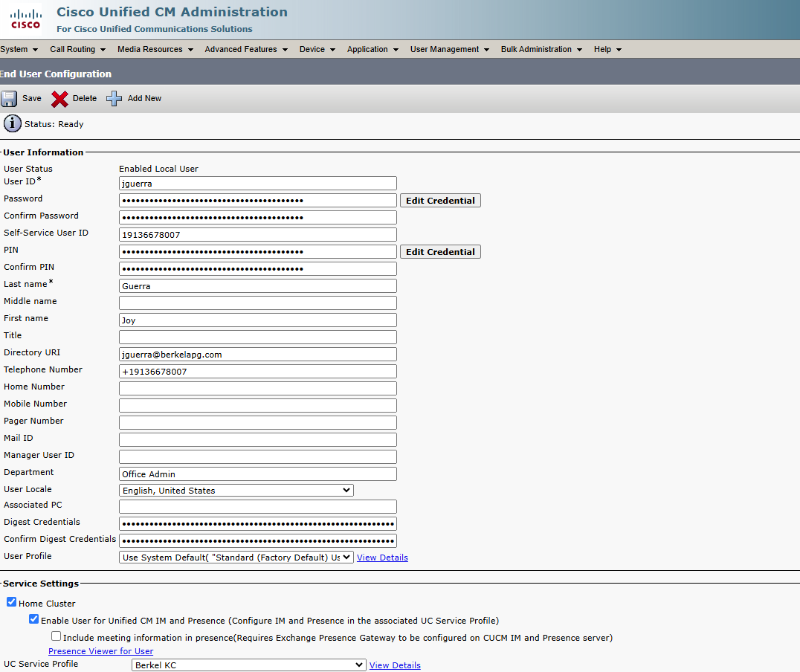The width and height of the screenshot is (800, 672).
Task: Click the Cisco logo
Action: (x=25, y=19)
